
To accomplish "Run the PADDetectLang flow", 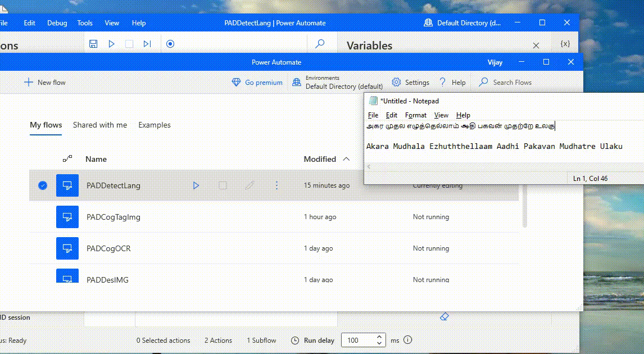I will (196, 185).
